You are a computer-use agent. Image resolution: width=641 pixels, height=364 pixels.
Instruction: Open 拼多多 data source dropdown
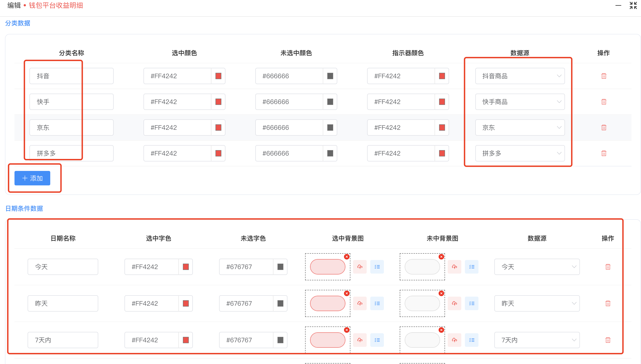pyautogui.click(x=520, y=153)
